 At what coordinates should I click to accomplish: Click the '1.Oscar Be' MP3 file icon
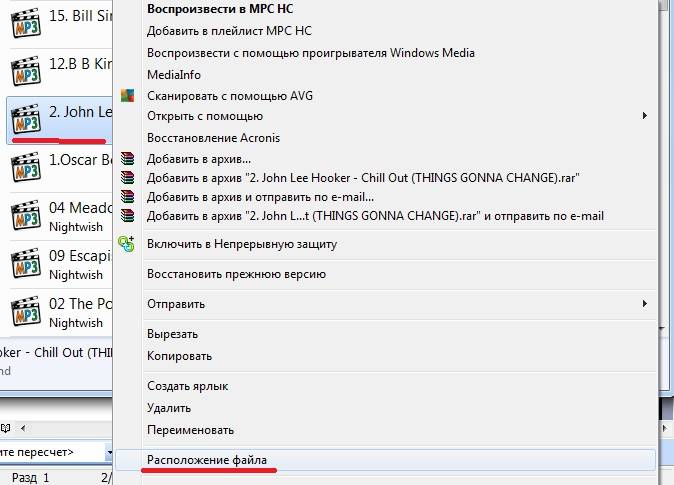25,167
